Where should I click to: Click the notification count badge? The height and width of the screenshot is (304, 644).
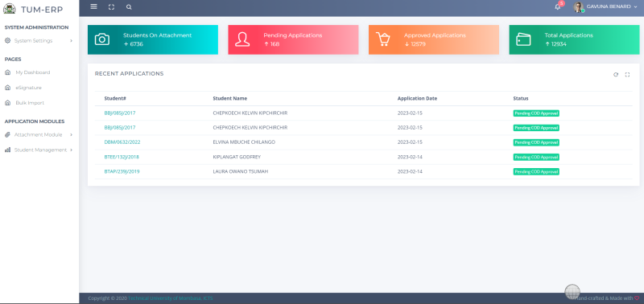coord(561,3)
